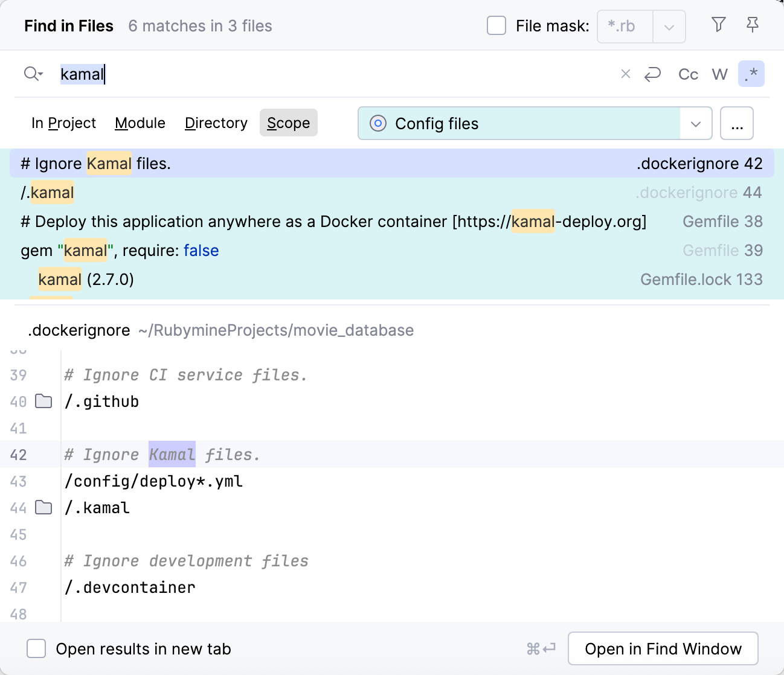Image resolution: width=784 pixels, height=675 pixels.
Task: Click the folder icon next to /.kamal
Action: point(43,507)
